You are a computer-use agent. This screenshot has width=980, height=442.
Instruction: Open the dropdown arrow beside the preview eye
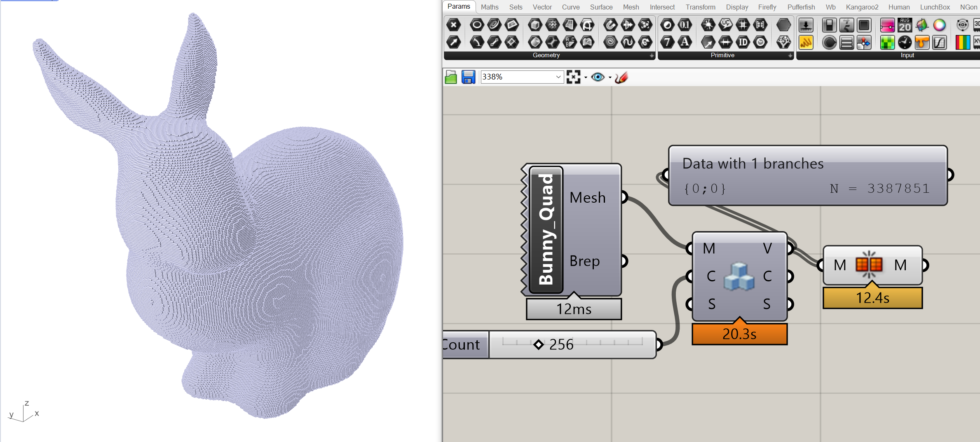coord(610,77)
